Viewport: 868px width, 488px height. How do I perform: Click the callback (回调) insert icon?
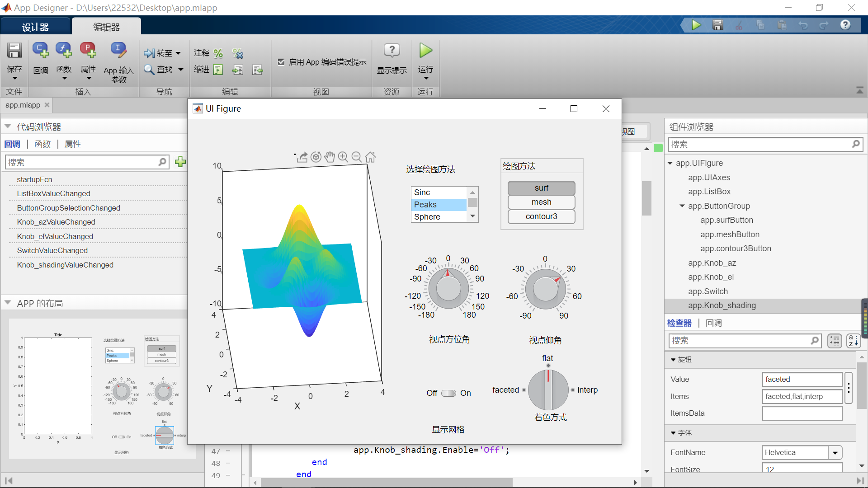pos(40,51)
